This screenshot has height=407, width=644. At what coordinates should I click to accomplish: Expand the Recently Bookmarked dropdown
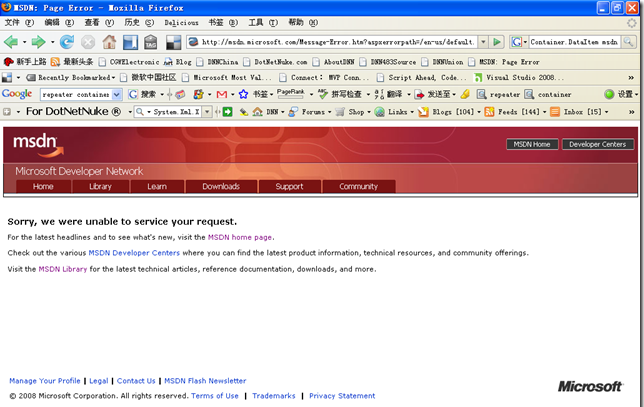113,78
